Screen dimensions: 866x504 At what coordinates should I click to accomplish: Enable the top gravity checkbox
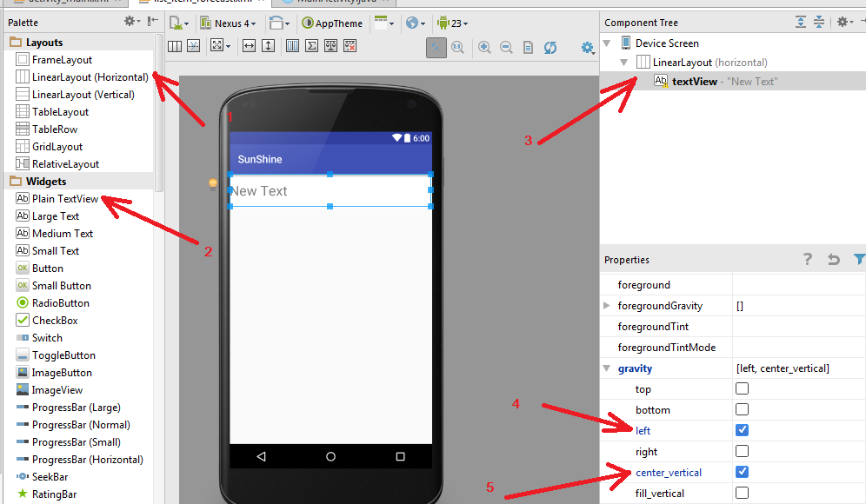[742, 388]
